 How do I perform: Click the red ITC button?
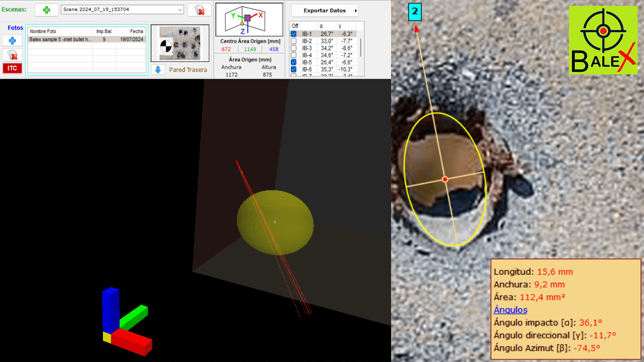coord(12,69)
